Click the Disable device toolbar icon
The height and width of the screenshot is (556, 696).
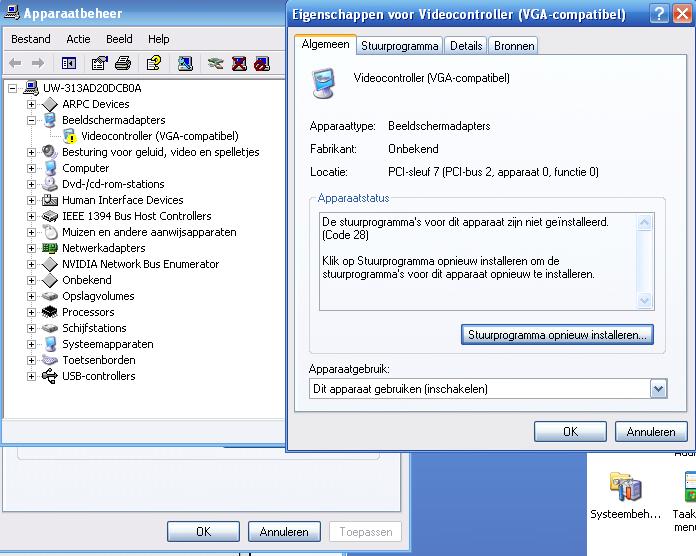pyautogui.click(x=262, y=63)
